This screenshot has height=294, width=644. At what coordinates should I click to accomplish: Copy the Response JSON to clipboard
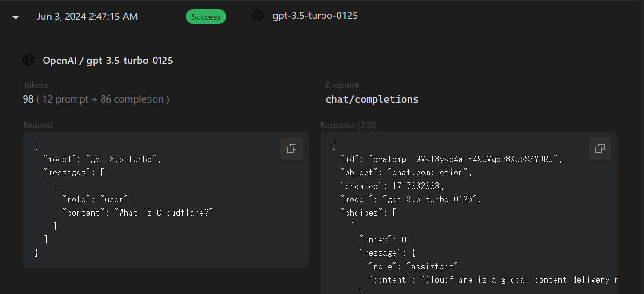point(600,148)
